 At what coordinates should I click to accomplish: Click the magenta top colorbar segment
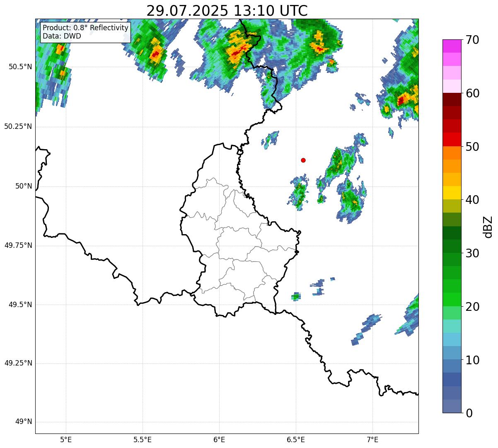click(x=452, y=46)
